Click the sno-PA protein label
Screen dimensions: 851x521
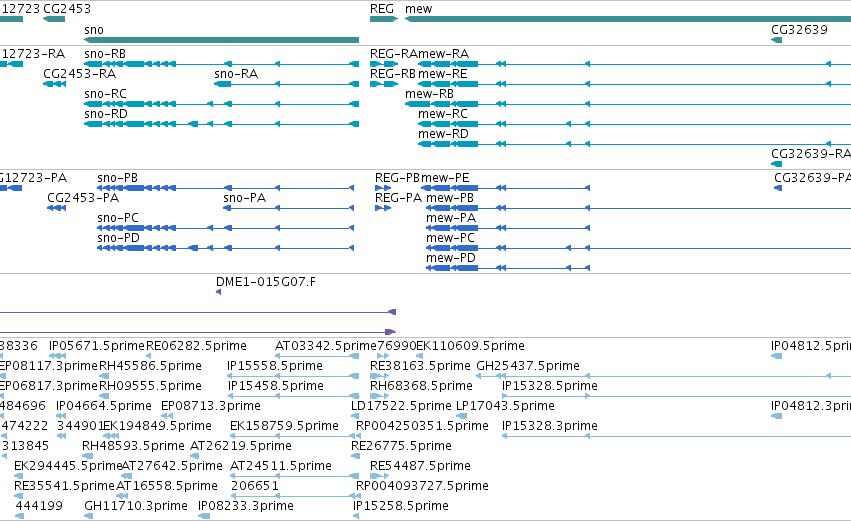tap(245, 198)
